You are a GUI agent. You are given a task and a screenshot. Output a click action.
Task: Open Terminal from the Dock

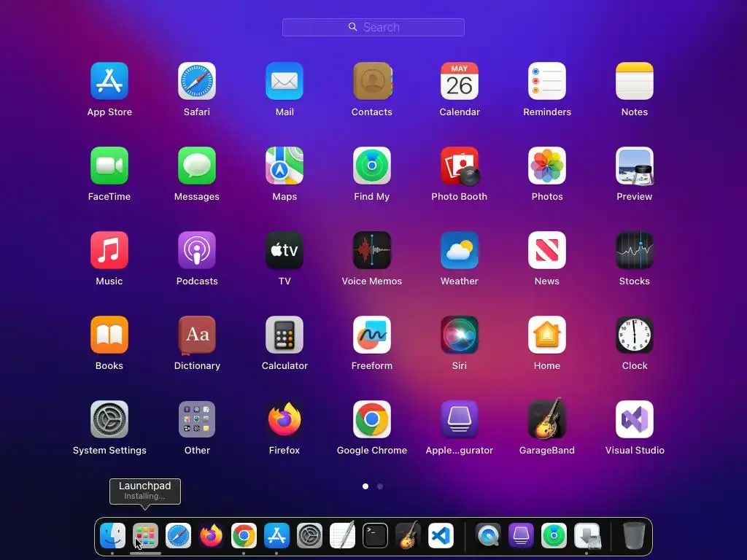[x=376, y=536]
